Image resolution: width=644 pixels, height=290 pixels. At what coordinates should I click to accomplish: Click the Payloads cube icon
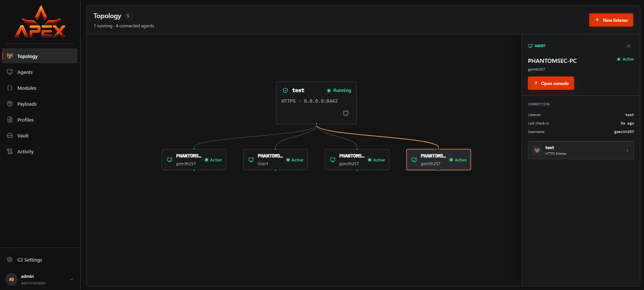click(10, 104)
